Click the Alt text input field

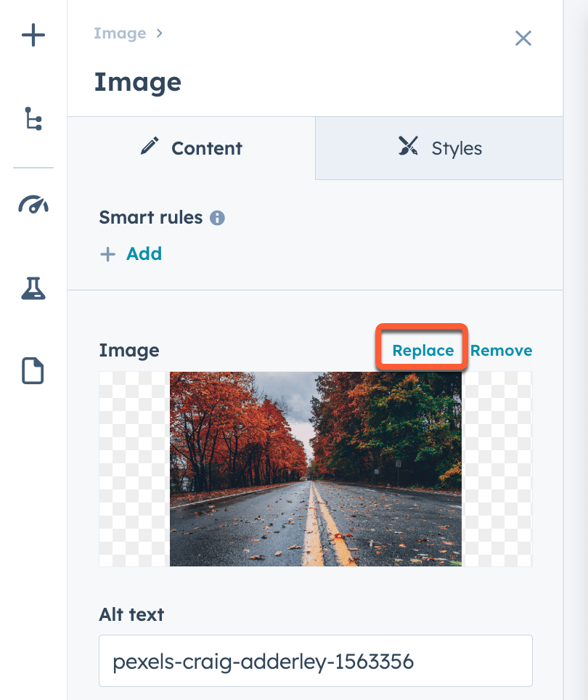coord(315,661)
